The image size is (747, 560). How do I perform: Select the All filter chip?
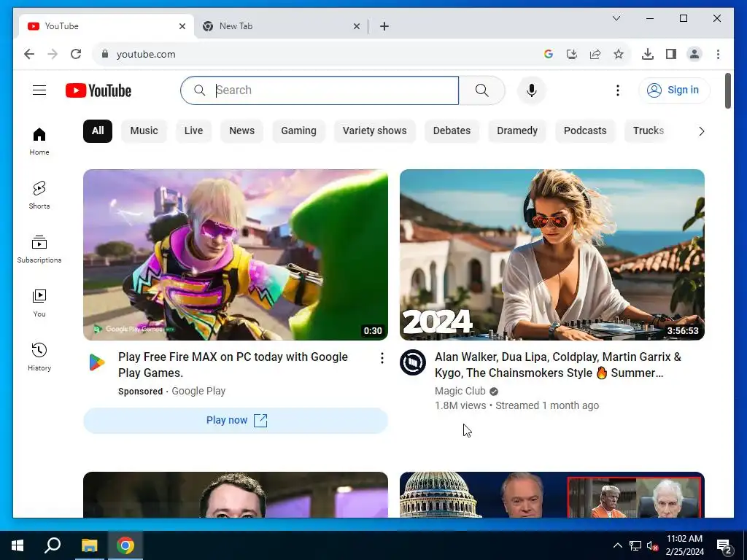coord(98,131)
